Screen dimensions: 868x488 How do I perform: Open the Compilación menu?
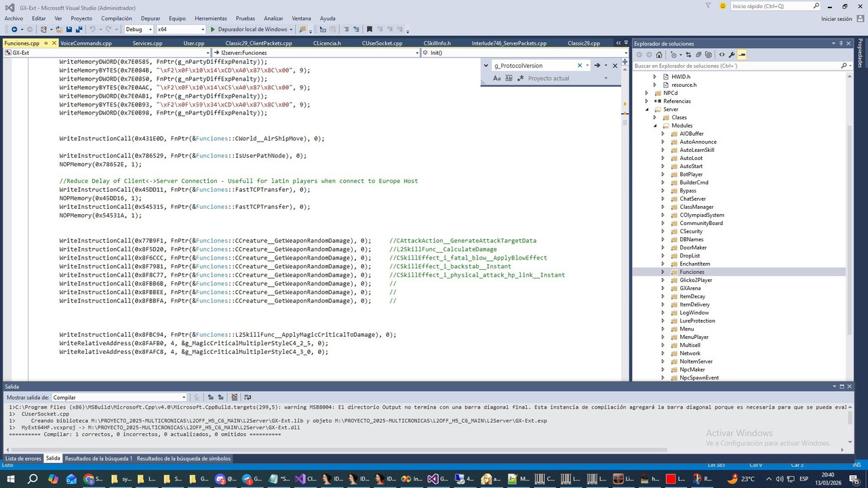point(117,18)
